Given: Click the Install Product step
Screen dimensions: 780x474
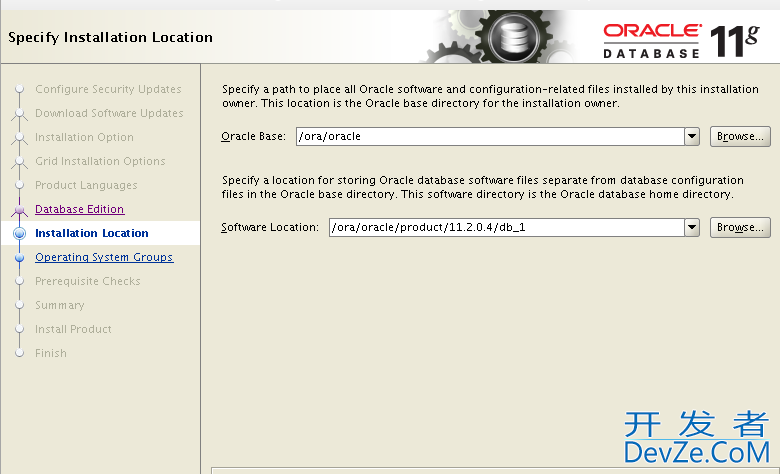Looking at the screenshot, I should pyautogui.click(x=73, y=329).
